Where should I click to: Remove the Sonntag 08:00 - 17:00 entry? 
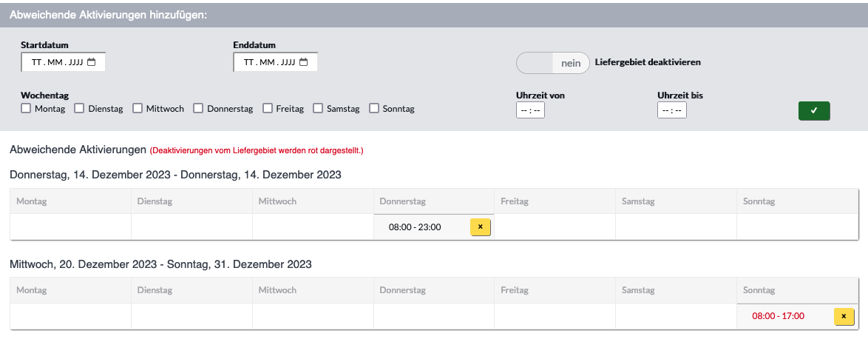pos(844,317)
